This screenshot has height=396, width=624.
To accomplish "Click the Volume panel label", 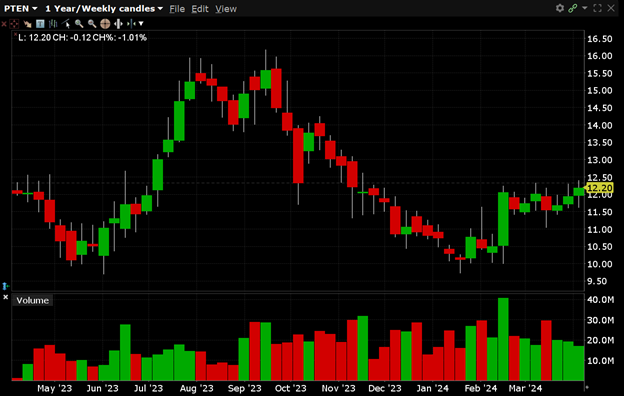I will [x=32, y=300].
